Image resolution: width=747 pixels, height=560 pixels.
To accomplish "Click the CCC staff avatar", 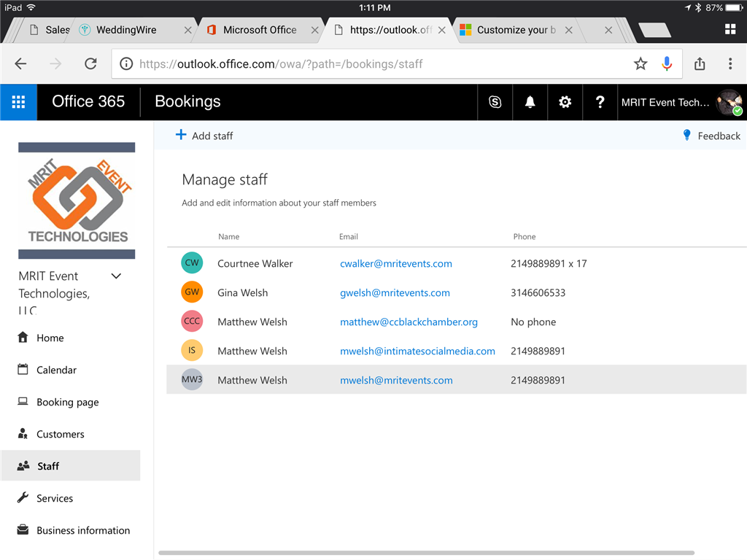I will (192, 322).
